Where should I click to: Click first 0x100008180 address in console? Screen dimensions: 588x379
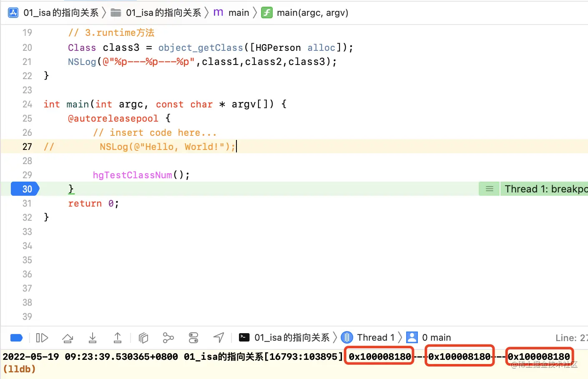point(380,357)
